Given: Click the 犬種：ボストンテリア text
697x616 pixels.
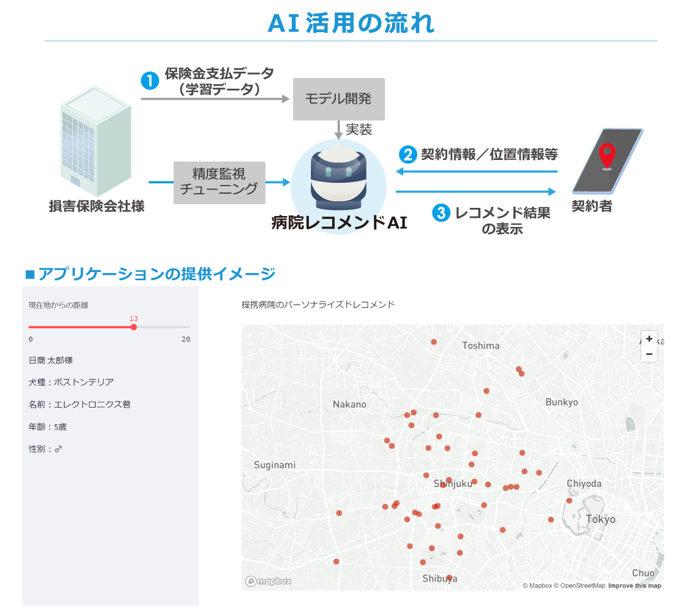Looking at the screenshot, I should pos(71,382).
